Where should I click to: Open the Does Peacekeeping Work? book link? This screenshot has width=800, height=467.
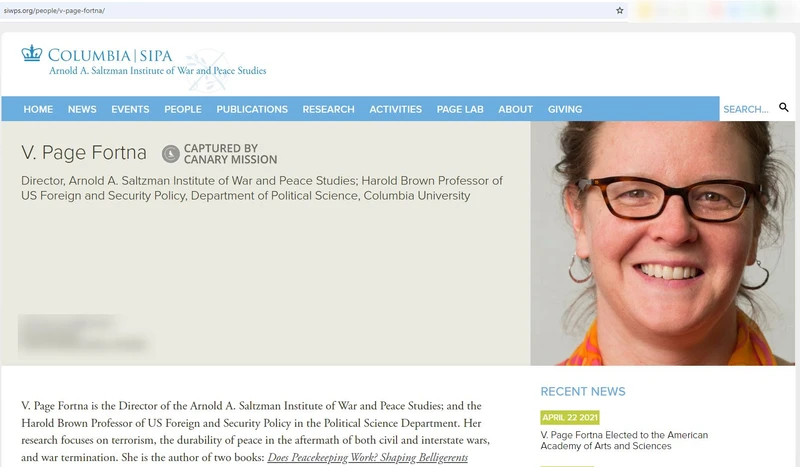point(367,457)
